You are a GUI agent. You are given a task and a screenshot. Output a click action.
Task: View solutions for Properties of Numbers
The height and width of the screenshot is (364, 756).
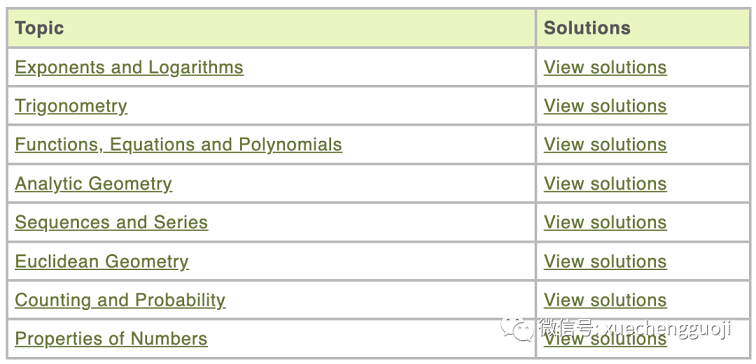coord(605,339)
